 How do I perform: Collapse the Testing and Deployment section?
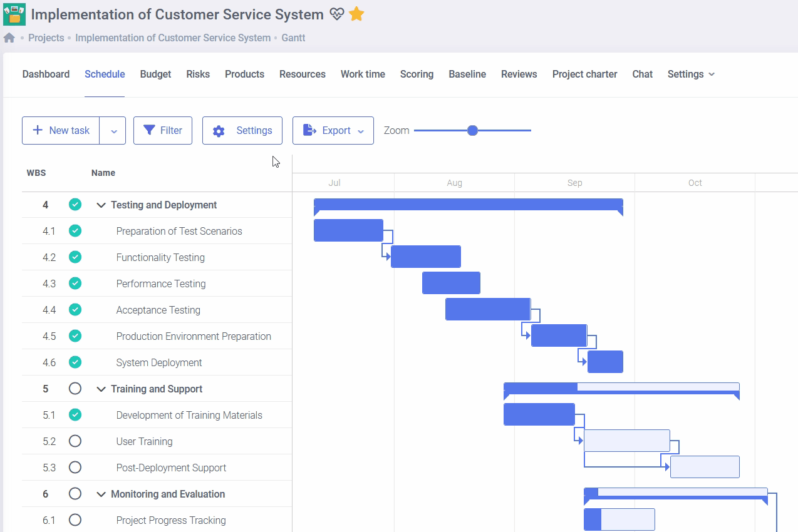[101, 205]
